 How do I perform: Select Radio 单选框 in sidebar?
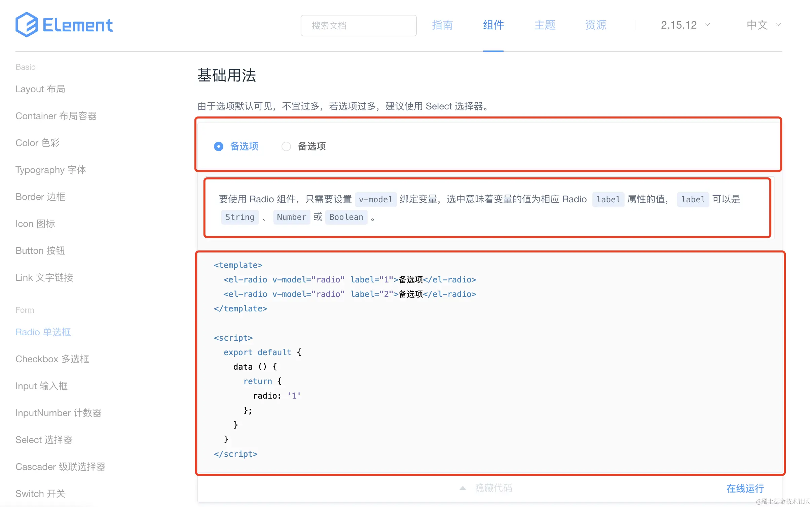[x=43, y=332]
